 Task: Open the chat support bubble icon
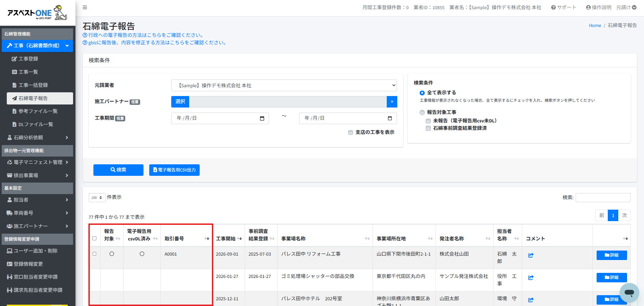point(629,292)
